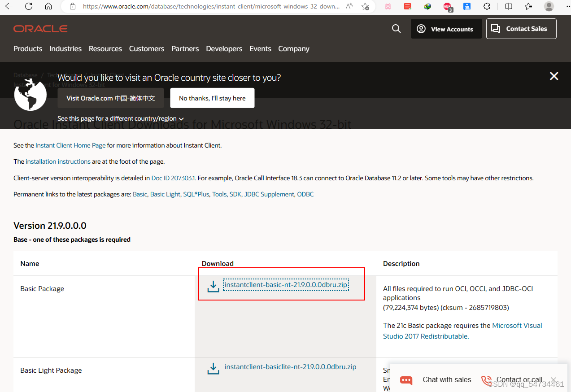
Task: Click the Basic Light permanent link
Action: [165, 194]
